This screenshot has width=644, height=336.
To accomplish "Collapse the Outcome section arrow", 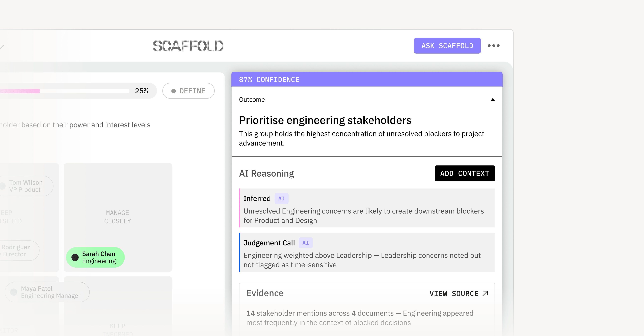I will click(493, 100).
